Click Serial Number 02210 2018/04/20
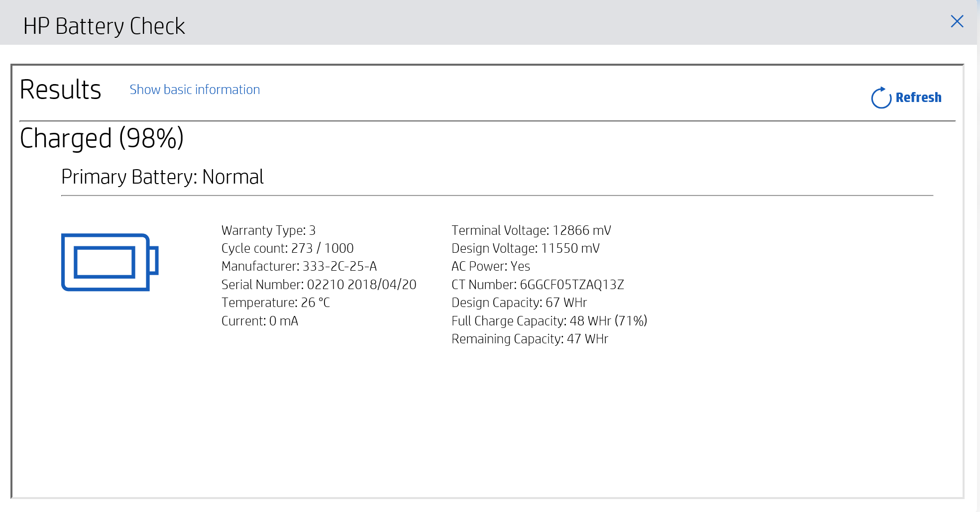This screenshot has width=980, height=512. (319, 285)
